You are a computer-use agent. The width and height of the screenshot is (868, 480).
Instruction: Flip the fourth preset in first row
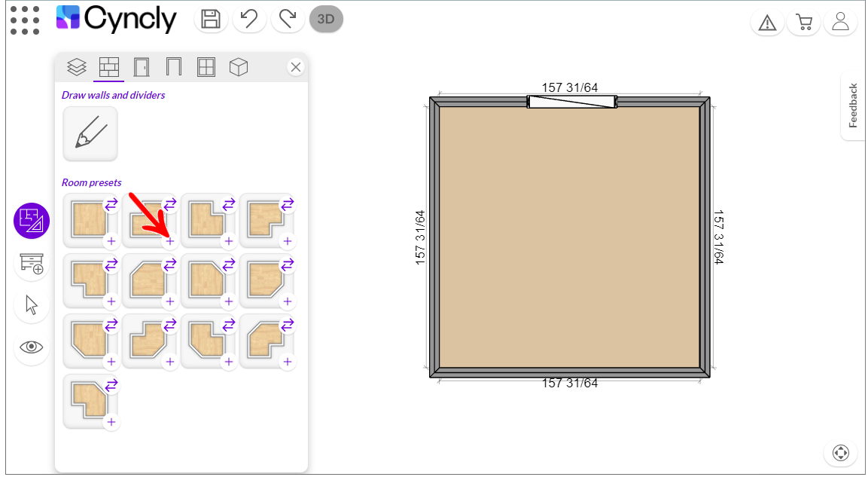click(288, 204)
